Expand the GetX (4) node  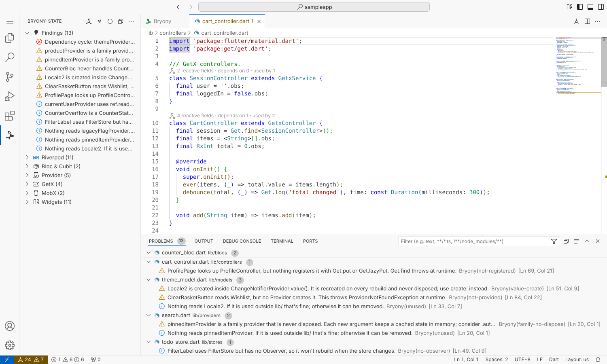click(27, 184)
